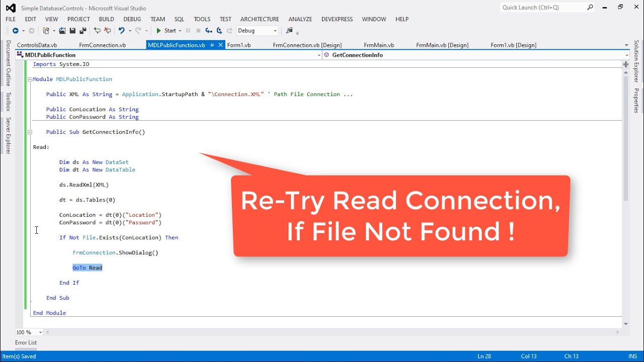Pin the MDLPublicFunction.vb tab
This screenshot has width=644, height=362.
point(212,45)
